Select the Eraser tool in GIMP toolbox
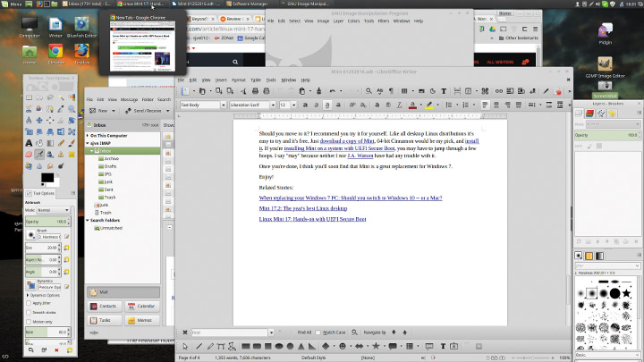Viewport: 644px width, 362px height. (29, 155)
